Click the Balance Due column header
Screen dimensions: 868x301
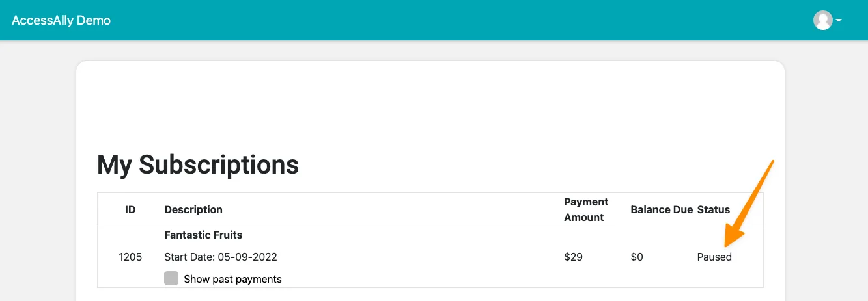[661, 209]
